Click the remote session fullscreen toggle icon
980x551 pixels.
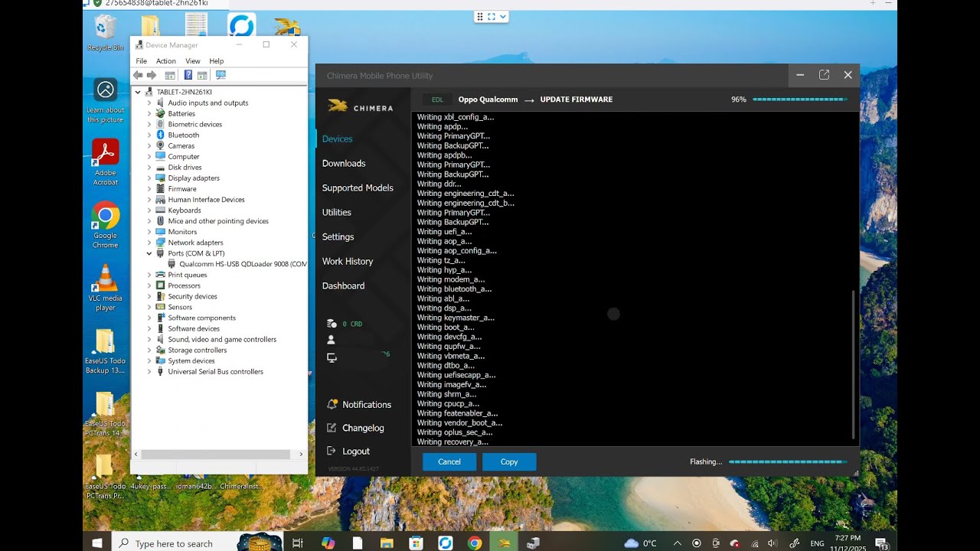(492, 16)
